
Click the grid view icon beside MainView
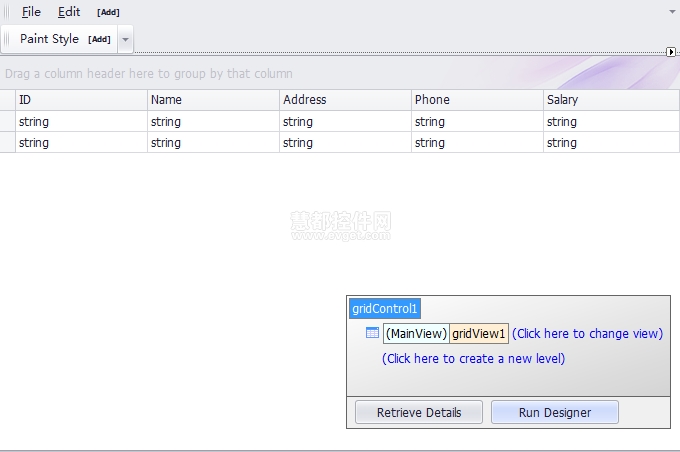click(373, 333)
